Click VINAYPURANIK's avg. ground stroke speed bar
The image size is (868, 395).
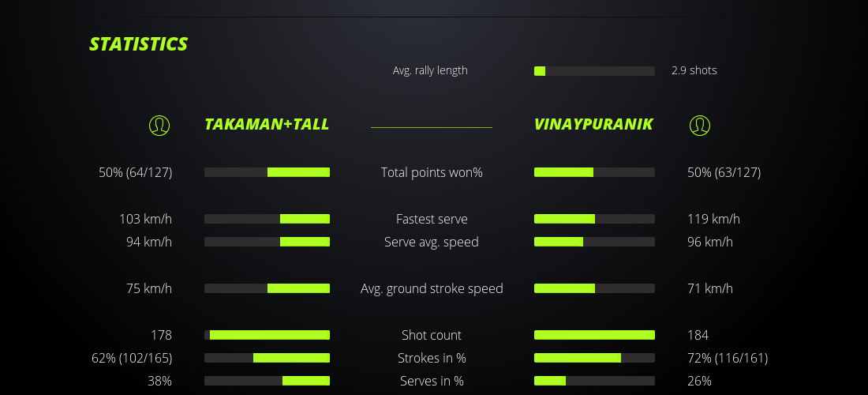point(594,288)
